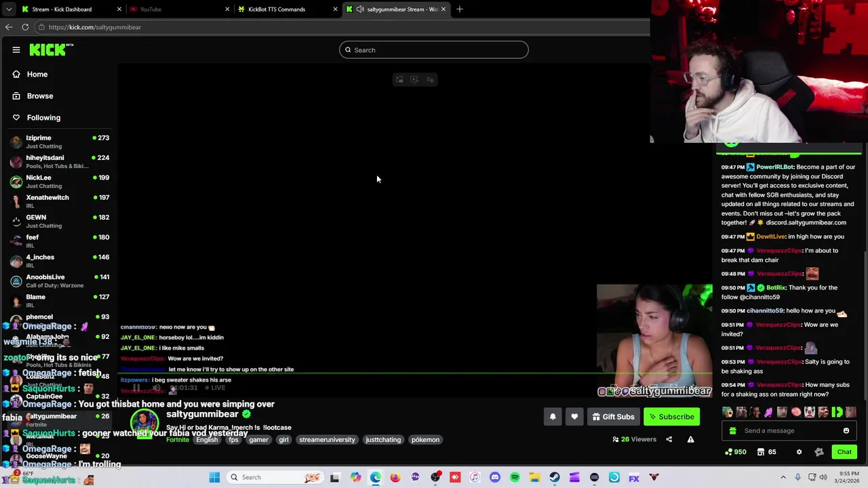The width and height of the screenshot is (868, 488).
Task: Pause the stream video
Action: coord(136,388)
